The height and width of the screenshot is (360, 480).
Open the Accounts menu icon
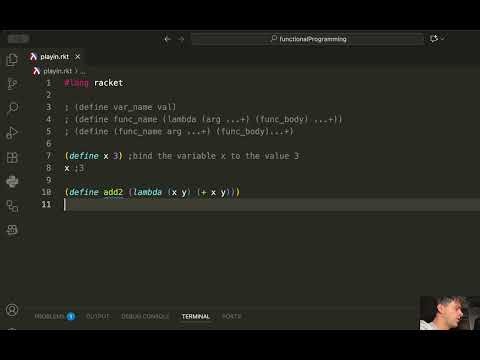[12, 310]
